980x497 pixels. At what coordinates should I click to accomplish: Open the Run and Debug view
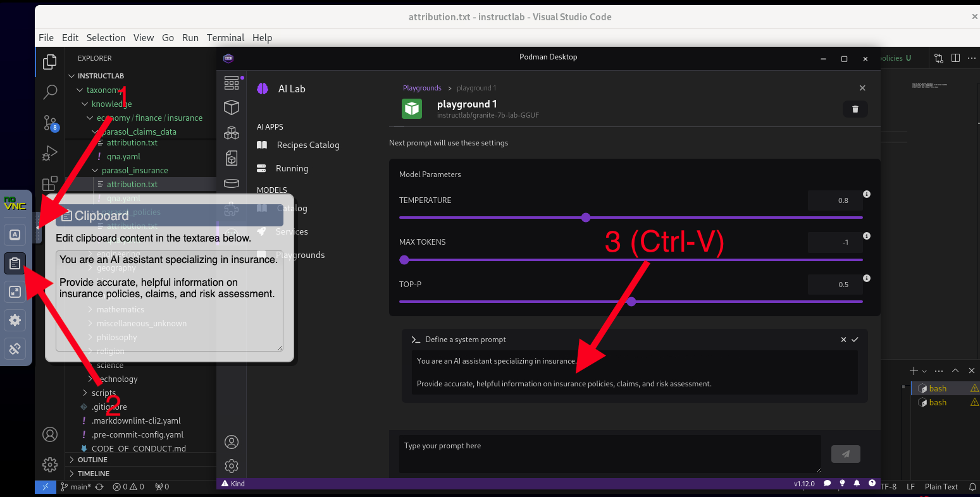pyautogui.click(x=50, y=153)
